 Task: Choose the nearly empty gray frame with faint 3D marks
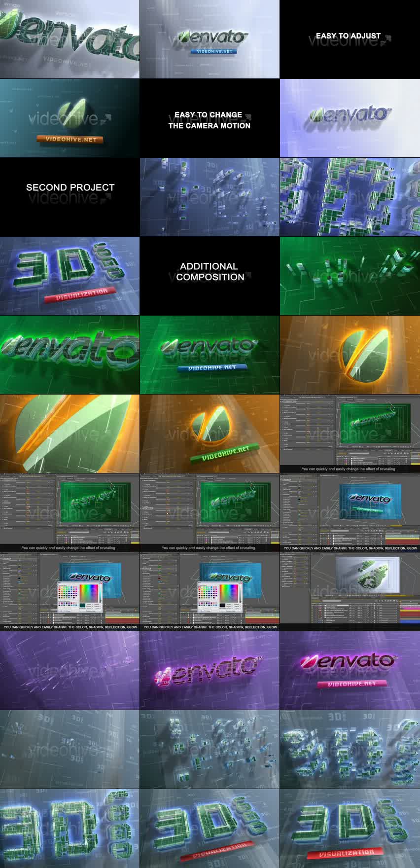[x=70, y=750]
